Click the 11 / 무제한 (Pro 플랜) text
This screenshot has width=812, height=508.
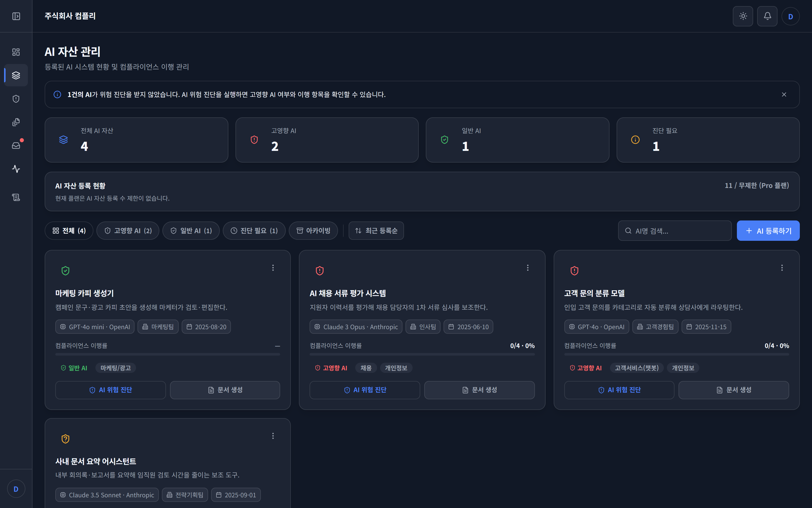pyautogui.click(x=757, y=185)
